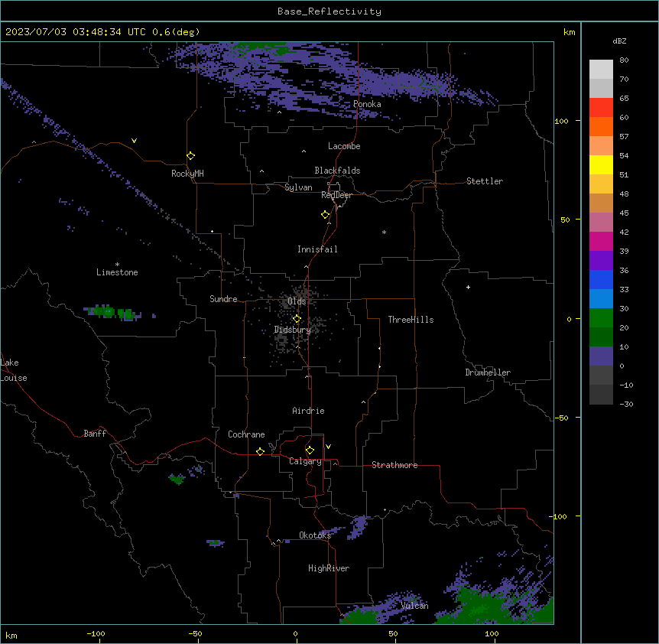Select the orange 60-57 dBZ legend swatch
This screenshot has height=644, width=659.
(601, 126)
